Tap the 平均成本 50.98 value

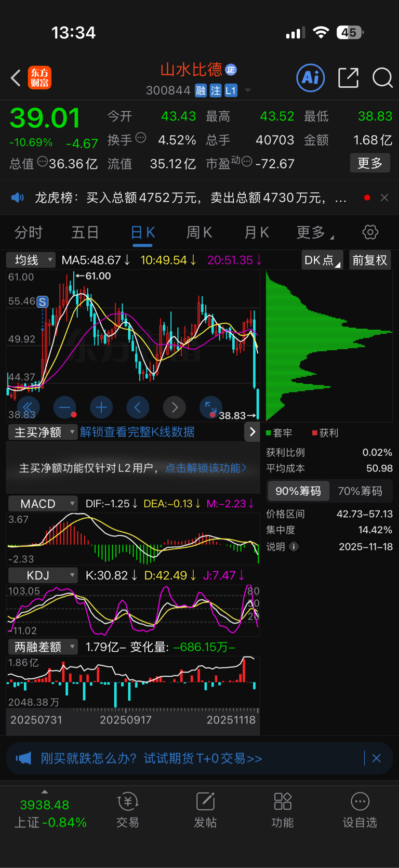379,468
